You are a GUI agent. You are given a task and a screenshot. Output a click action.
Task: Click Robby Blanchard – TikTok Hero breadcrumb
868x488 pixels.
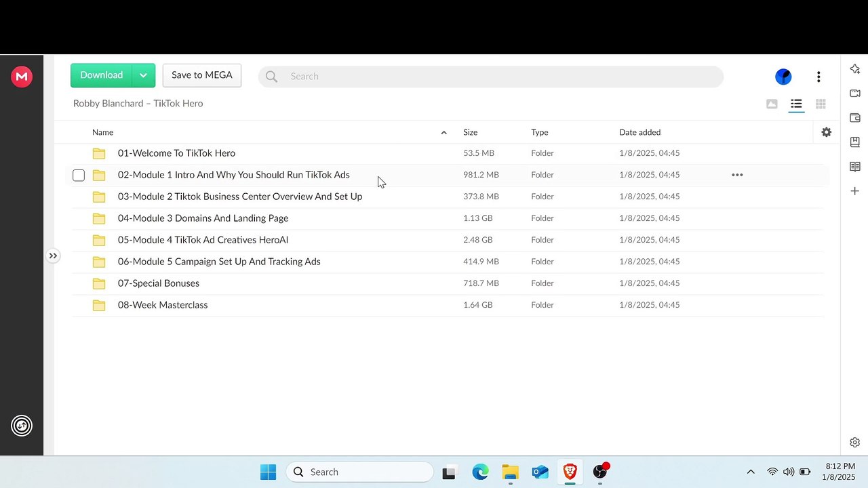pos(138,104)
